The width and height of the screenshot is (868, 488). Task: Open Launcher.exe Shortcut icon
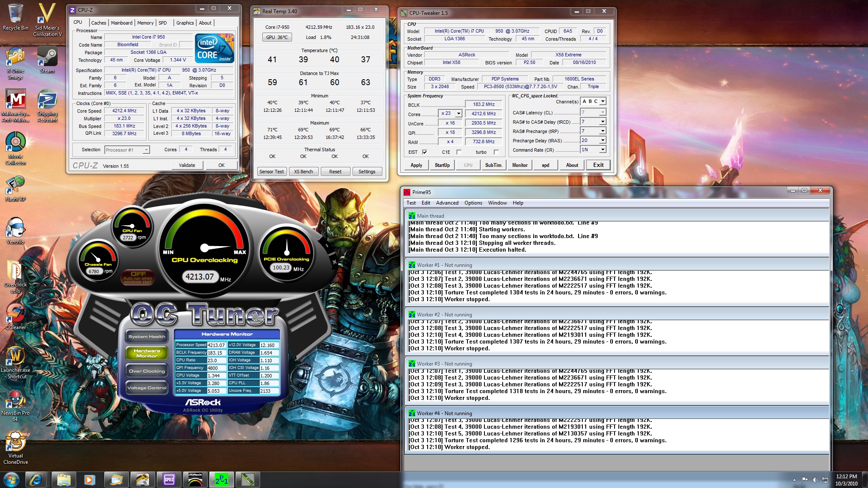pyautogui.click(x=16, y=362)
